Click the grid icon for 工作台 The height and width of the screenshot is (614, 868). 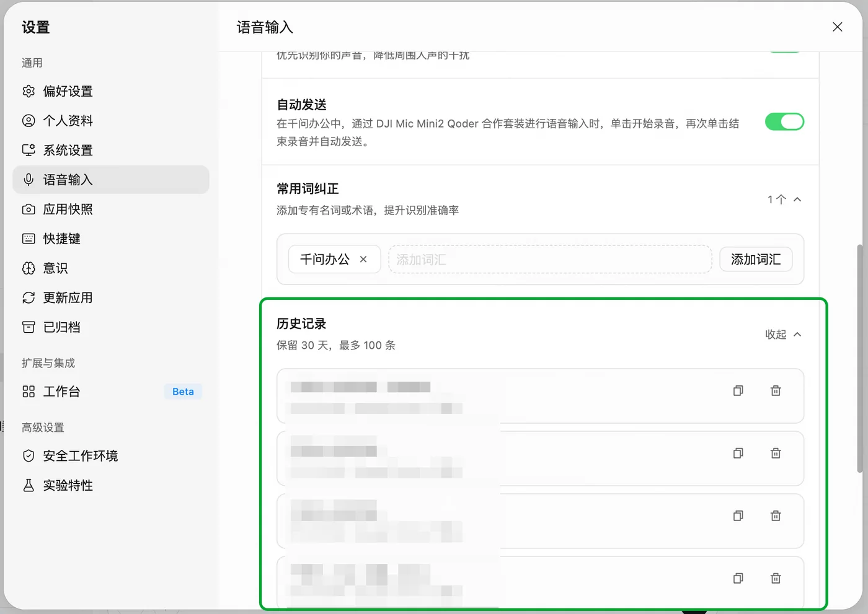[29, 392]
